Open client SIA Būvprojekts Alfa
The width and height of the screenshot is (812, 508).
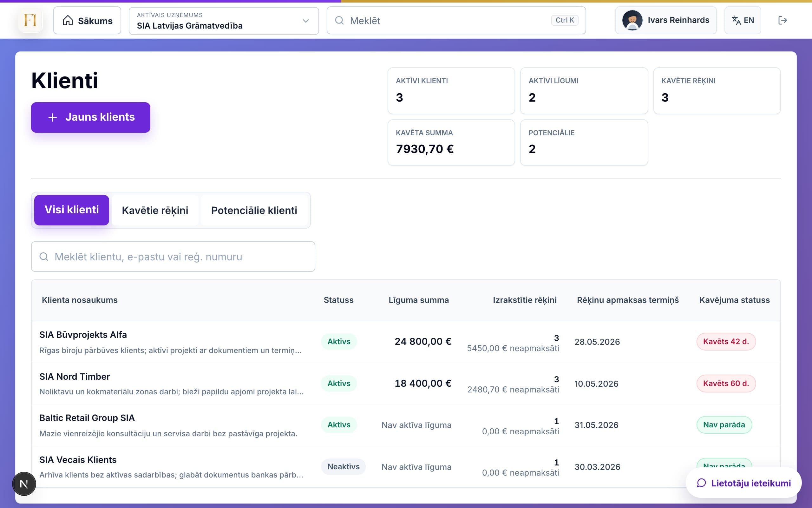(83, 335)
